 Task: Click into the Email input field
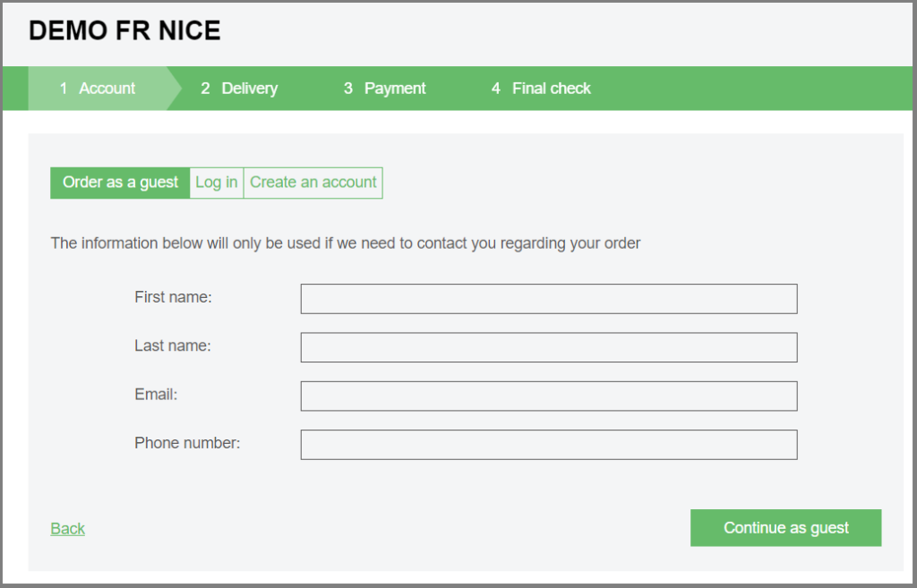tap(549, 396)
